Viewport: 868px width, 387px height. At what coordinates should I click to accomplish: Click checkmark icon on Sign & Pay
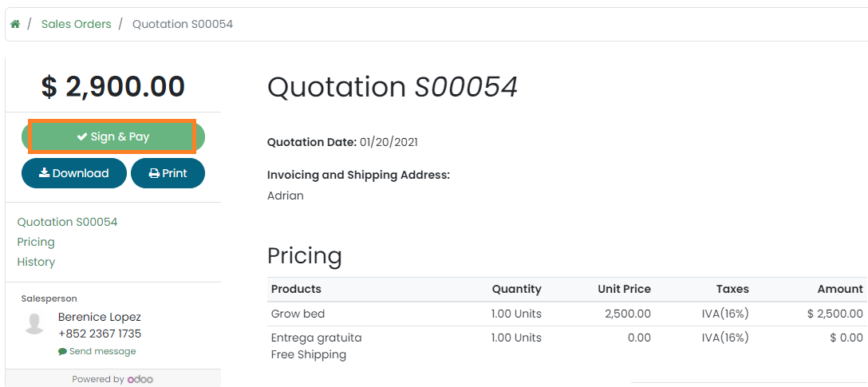point(81,136)
